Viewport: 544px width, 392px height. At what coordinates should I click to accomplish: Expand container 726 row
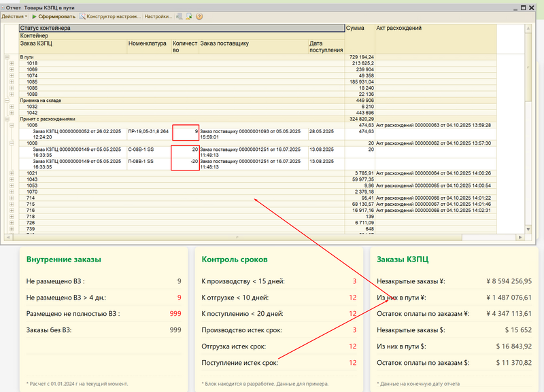tap(12, 223)
